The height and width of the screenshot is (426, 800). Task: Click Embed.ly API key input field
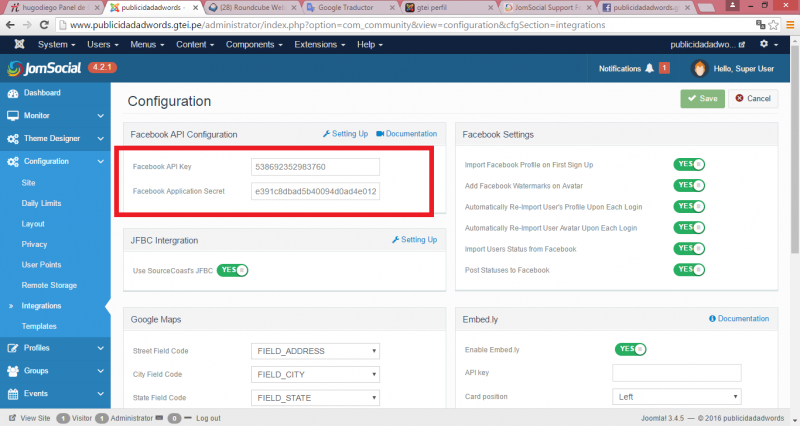click(x=677, y=373)
